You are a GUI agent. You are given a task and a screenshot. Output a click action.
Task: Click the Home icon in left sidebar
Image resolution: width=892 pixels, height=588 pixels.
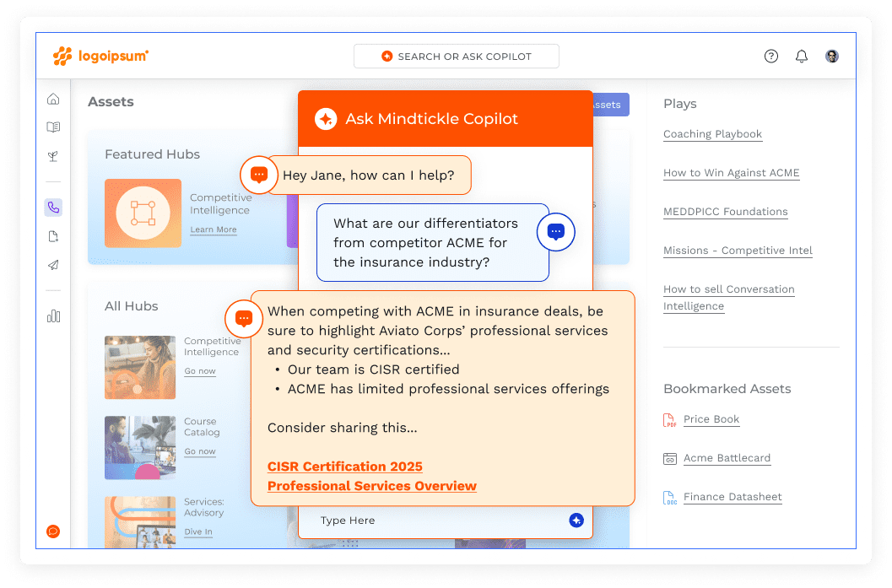pyautogui.click(x=53, y=100)
